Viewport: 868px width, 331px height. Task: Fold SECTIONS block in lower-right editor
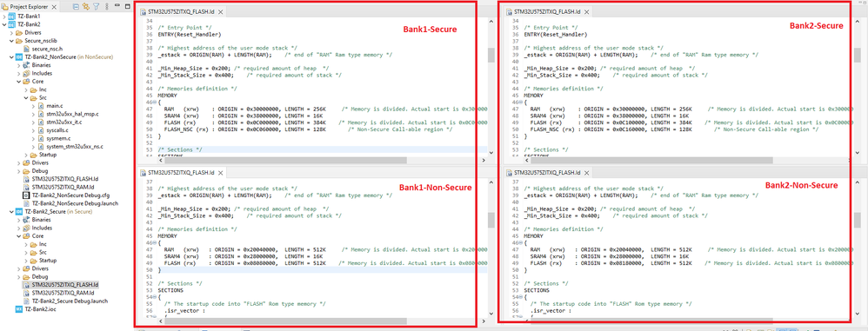pyautogui.click(x=522, y=297)
